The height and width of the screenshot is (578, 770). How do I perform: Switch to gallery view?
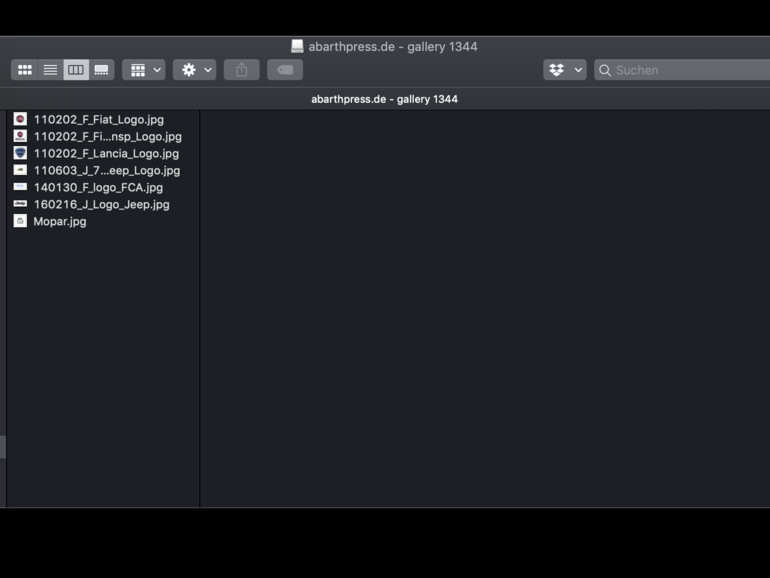pos(102,70)
